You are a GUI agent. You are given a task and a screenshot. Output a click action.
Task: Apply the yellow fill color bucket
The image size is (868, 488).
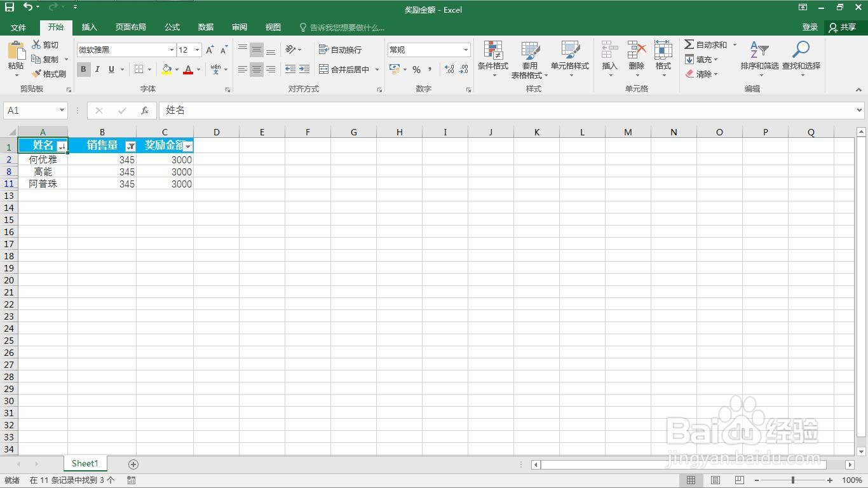coord(166,69)
